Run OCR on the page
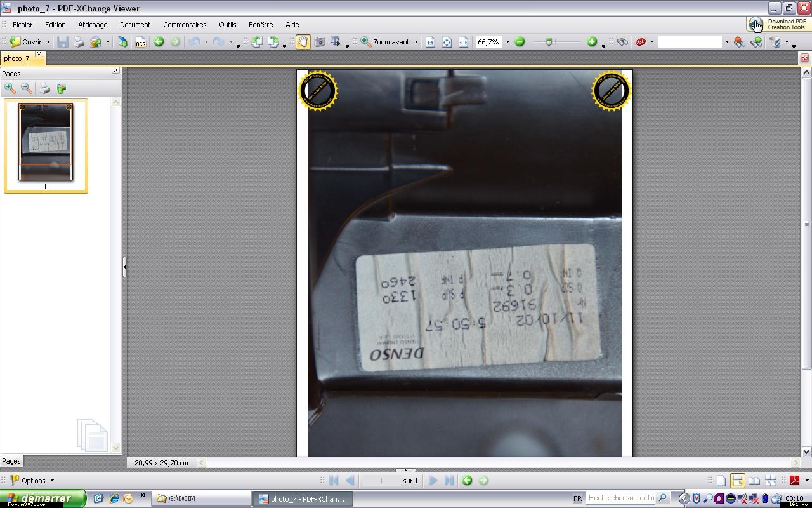The height and width of the screenshot is (508, 812). [141, 42]
